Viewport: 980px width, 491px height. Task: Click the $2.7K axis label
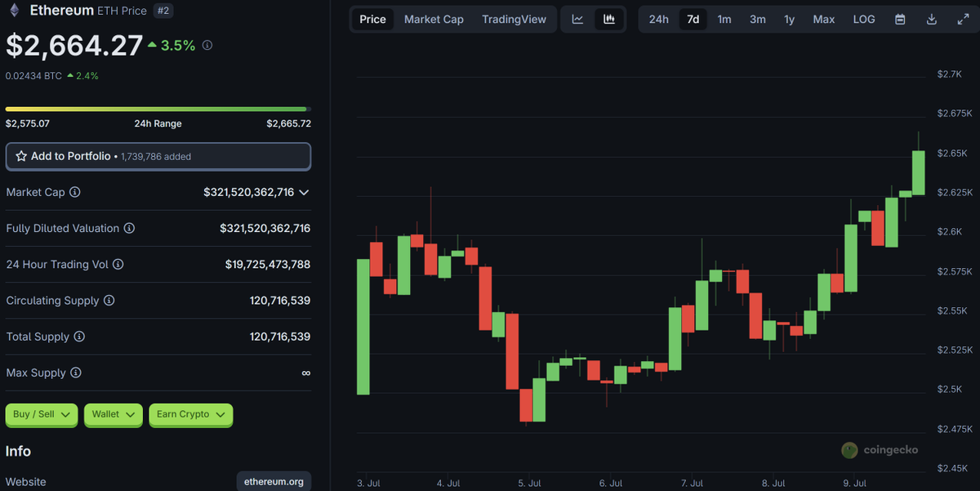[x=950, y=74]
